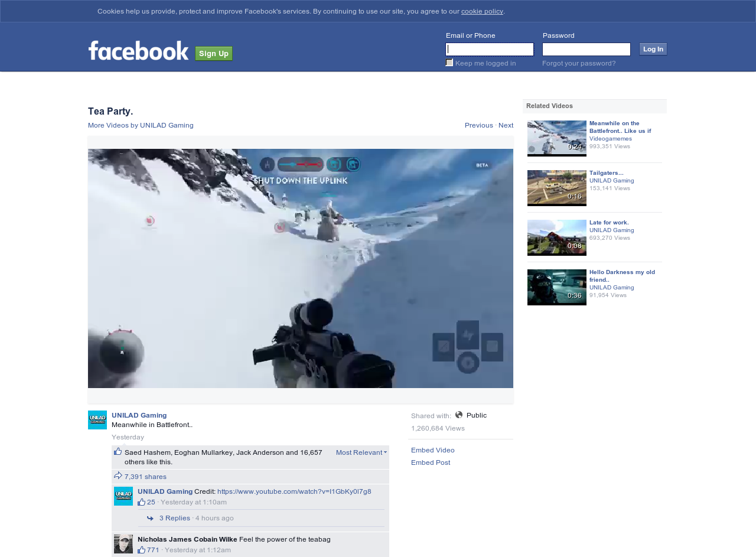Tick the Keep me logged in checkbox

pyautogui.click(x=449, y=63)
